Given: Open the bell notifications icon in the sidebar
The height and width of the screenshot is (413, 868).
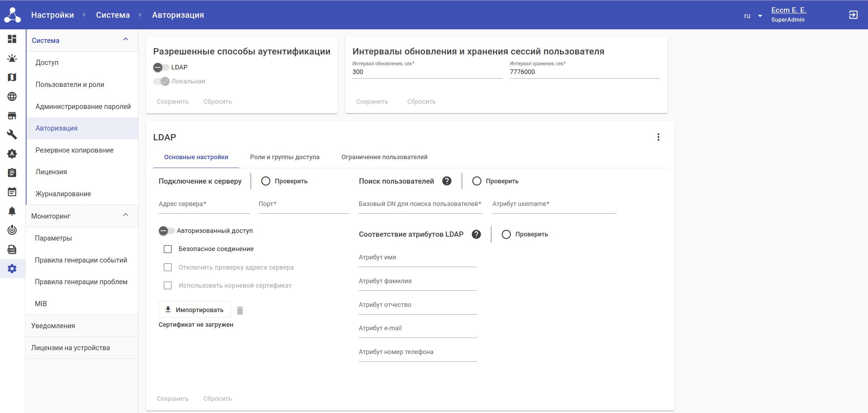Looking at the screenshot, I should point(12,211).
